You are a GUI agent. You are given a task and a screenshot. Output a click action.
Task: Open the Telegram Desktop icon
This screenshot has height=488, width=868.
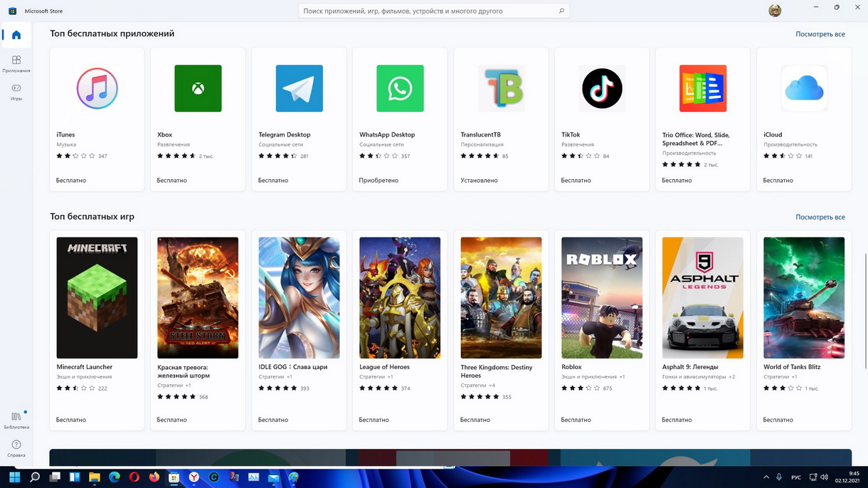click(299, 88)
